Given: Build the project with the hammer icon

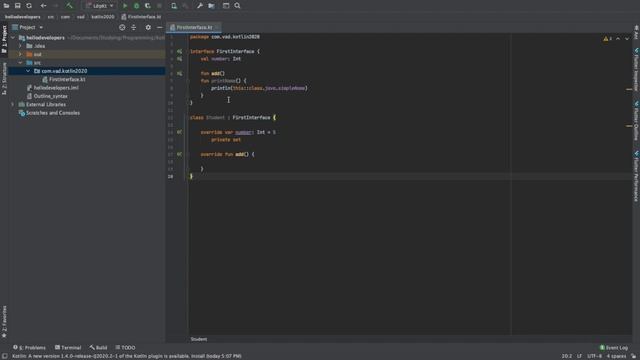Looking at the screenshot, I should (70, 6).
